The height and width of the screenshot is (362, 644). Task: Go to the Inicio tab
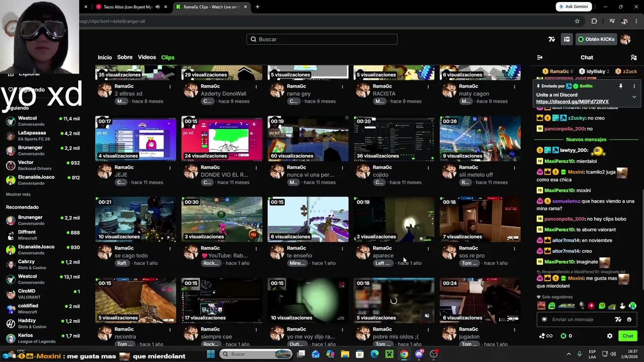(x=105, y=57)
